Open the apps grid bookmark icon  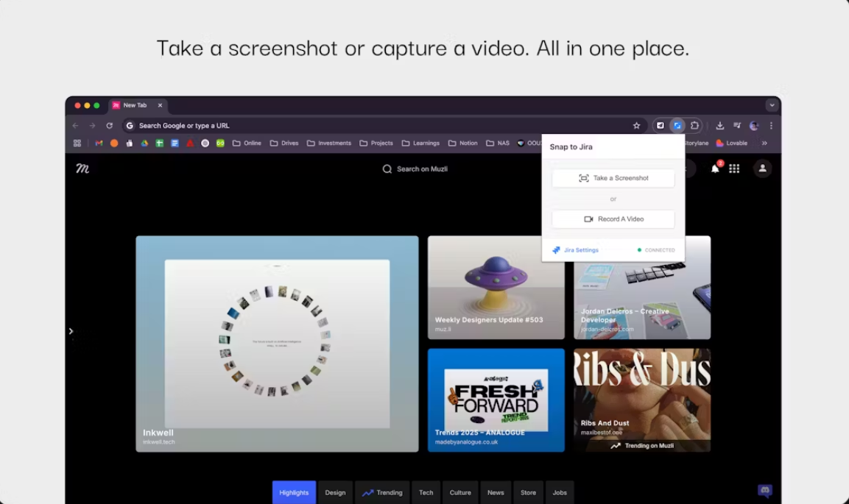click(x=77, y=143)
